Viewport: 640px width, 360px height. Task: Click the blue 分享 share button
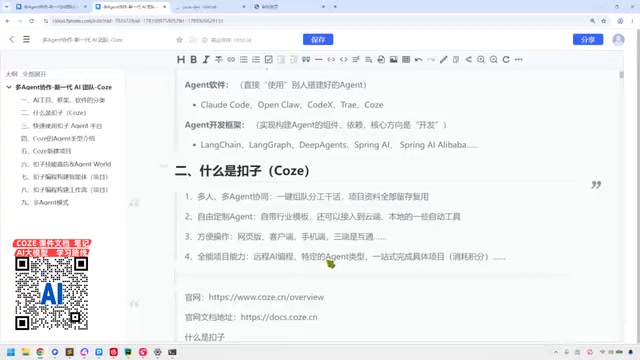588,40
